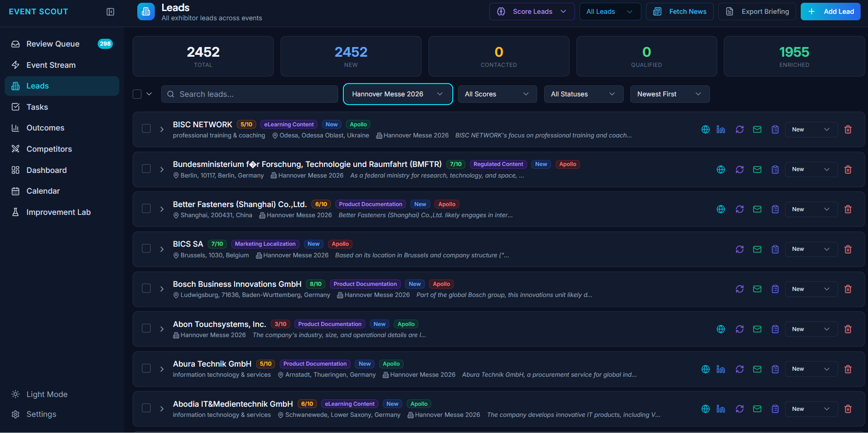Expand the BICS SA lead details

click(x=162, y=249)
